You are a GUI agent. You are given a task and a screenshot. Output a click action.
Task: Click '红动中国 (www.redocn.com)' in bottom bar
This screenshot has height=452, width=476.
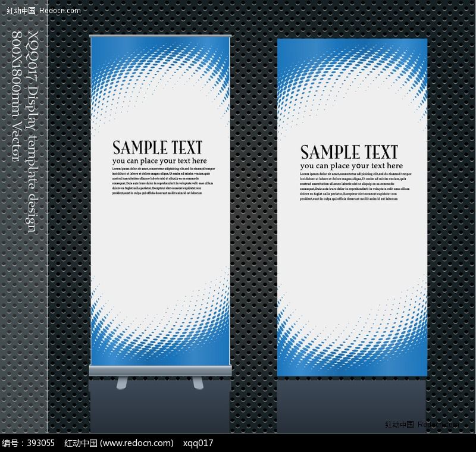[x=119, y=443]
